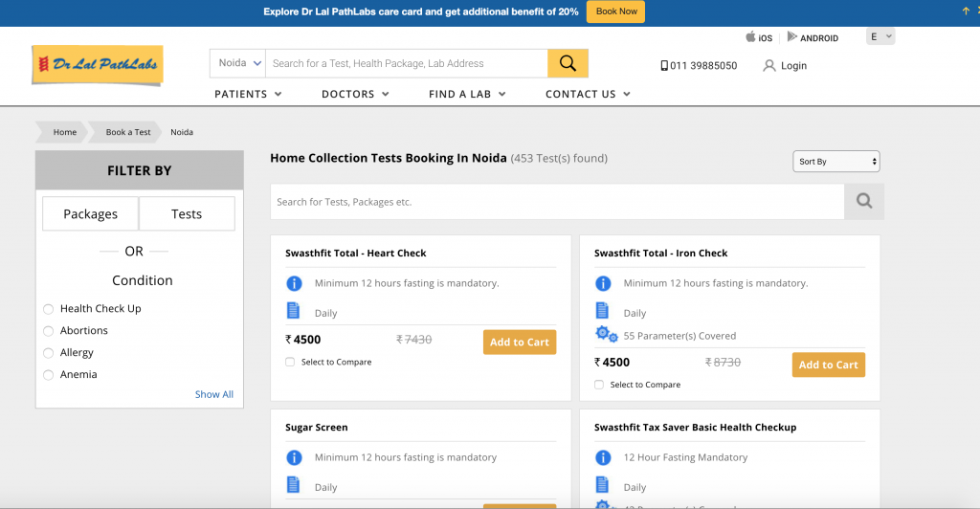The image size is (980, 509).
Task: Click the 011 39885050 phone number
Action: [x=703, y=66]
